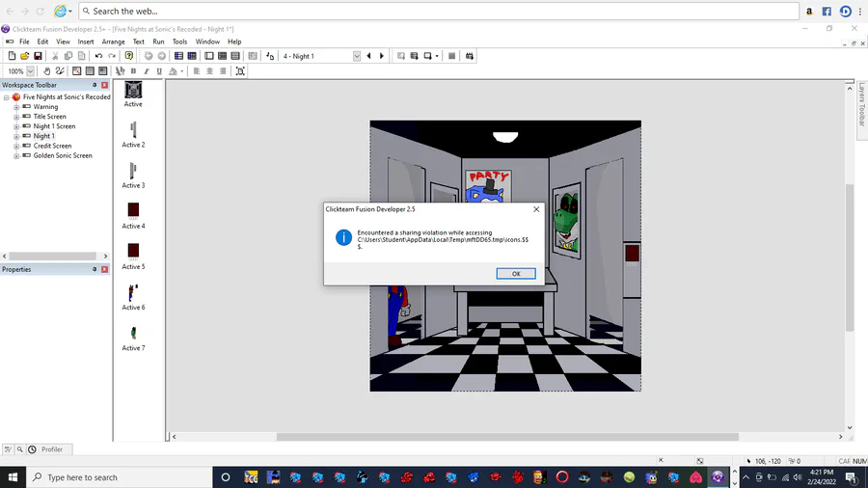
Task: Go to the next frame arrow
Action: [381, 56]
